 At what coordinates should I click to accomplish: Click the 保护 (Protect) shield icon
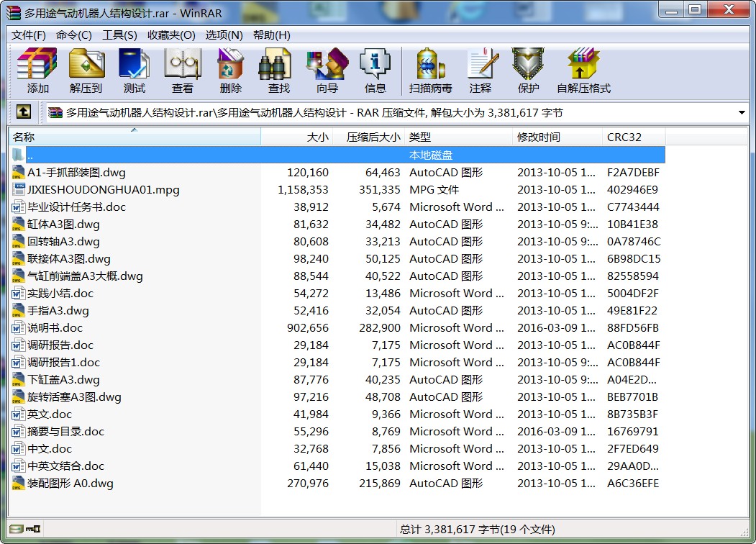(528, 63)
